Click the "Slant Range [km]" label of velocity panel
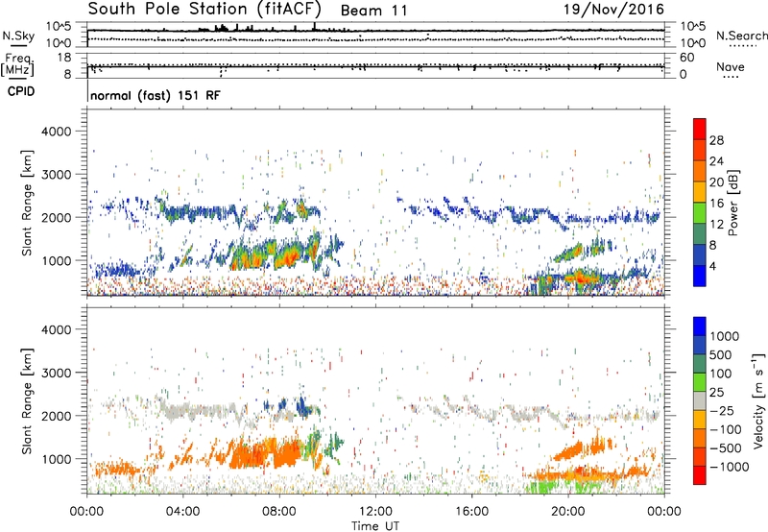This screenshot has height=532, width=768. coord(27,401)
